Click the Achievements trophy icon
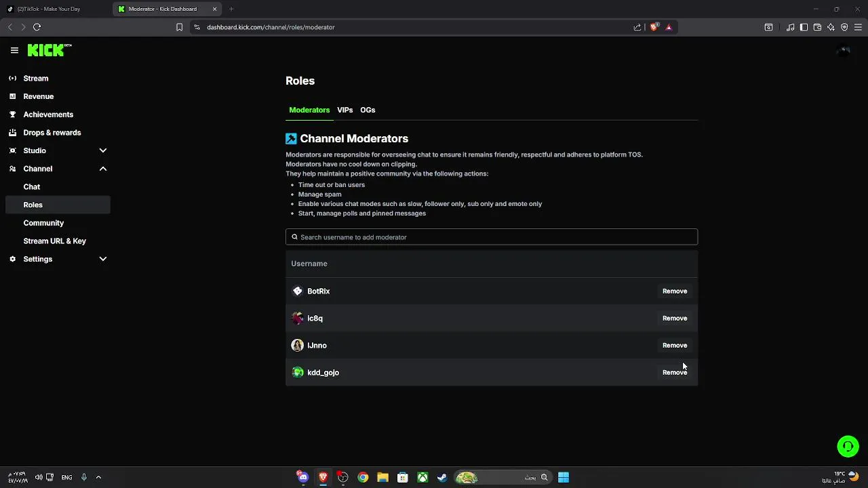Screen dimensions: 868x488 pyautogui.click(x=12, y=115)
